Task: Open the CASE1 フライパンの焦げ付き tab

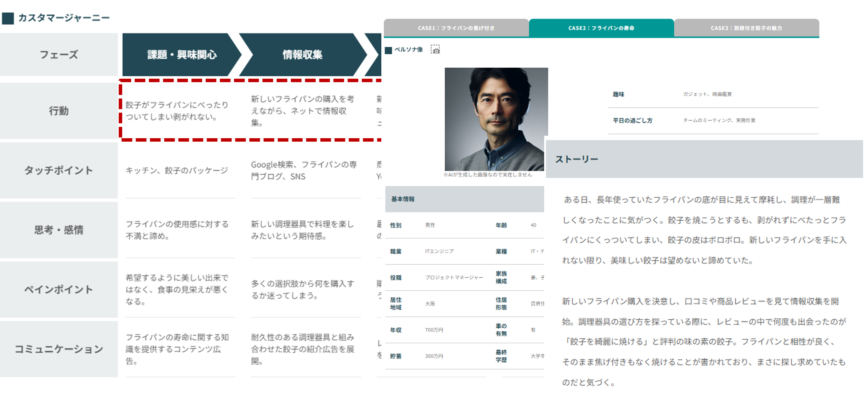Action: (456, 28)
